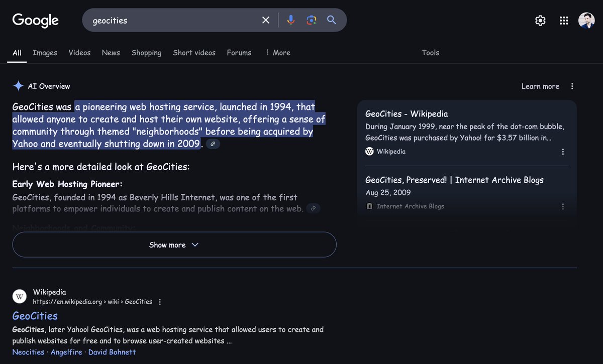Open the Google account profile picture
Screen dimensions: 603x364
tap(586, 21)
